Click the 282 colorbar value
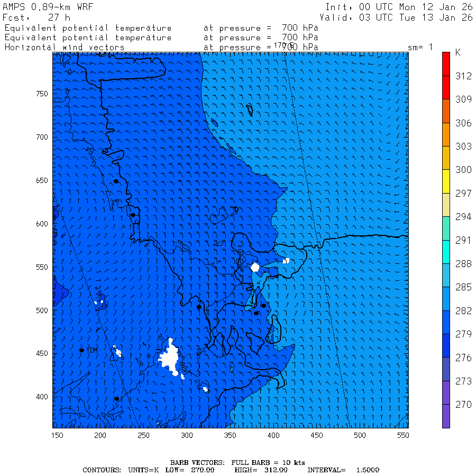The image size is (476, 476). [463, 310]
